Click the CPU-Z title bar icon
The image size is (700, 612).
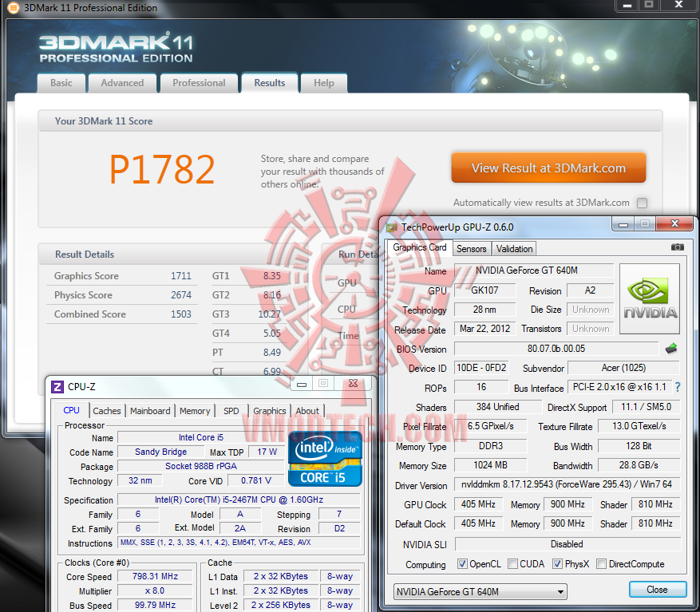click(57, 386)
